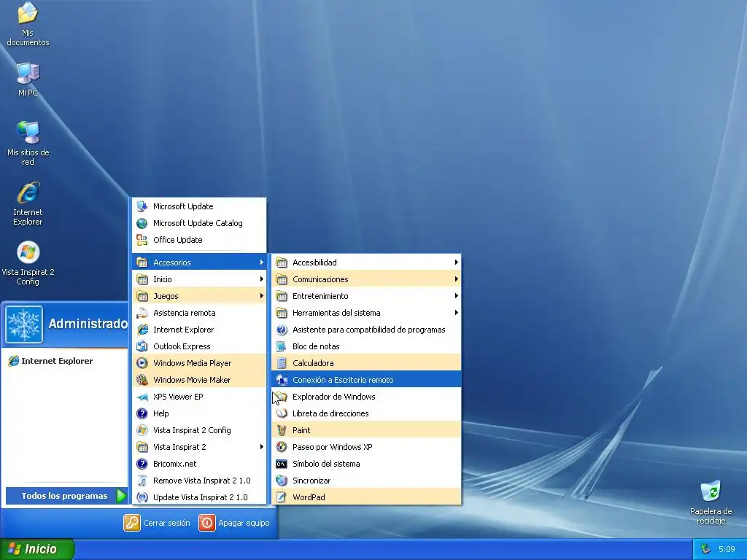Click Windows Movie Maker icon
747x560 pixels.
pos(142,379)
